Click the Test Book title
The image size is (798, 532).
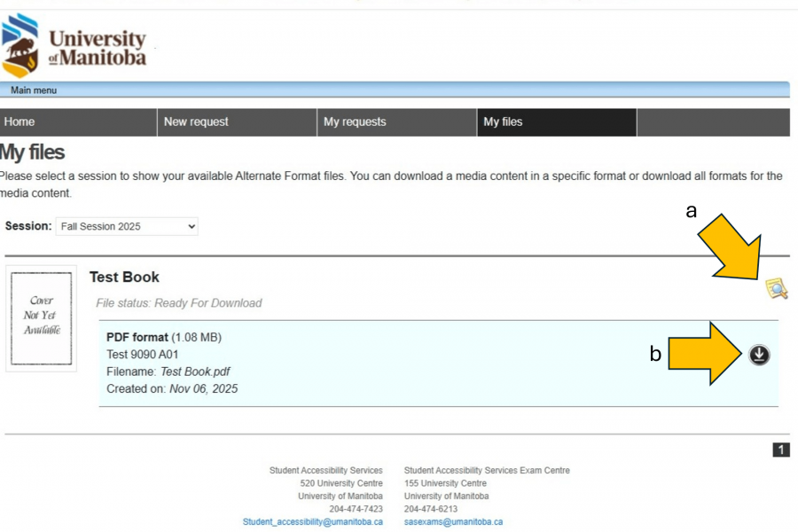click(124, 278)
